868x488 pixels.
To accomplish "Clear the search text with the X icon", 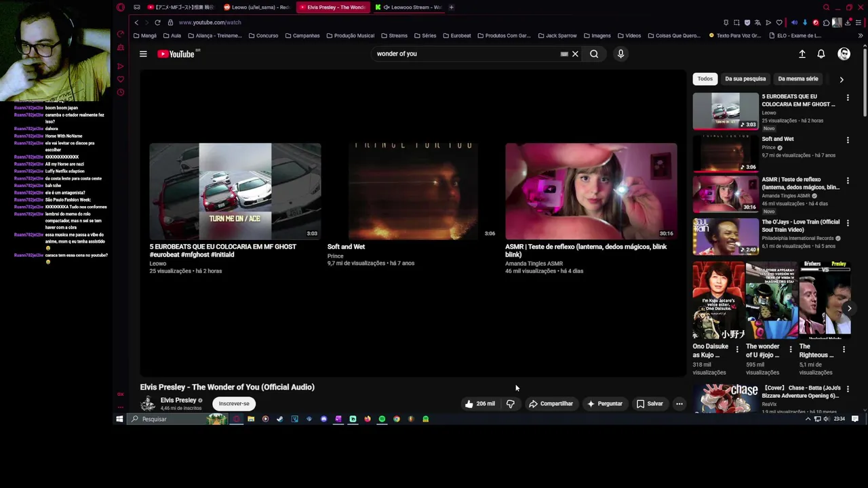I will click(575, 54).
